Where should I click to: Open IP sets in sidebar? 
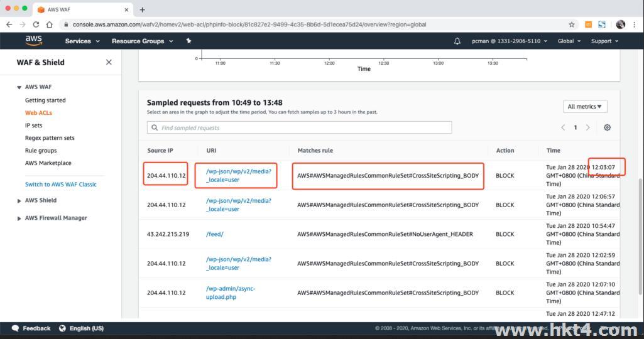(33, 125)
